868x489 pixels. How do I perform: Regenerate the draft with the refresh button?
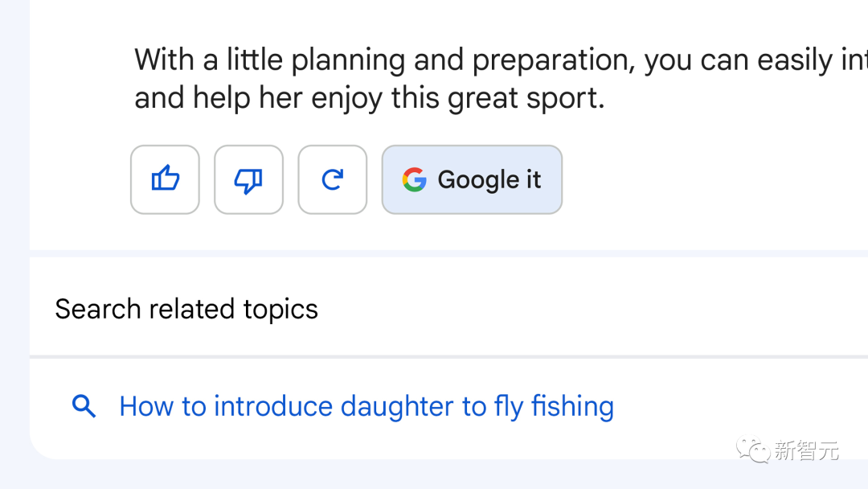332,179
